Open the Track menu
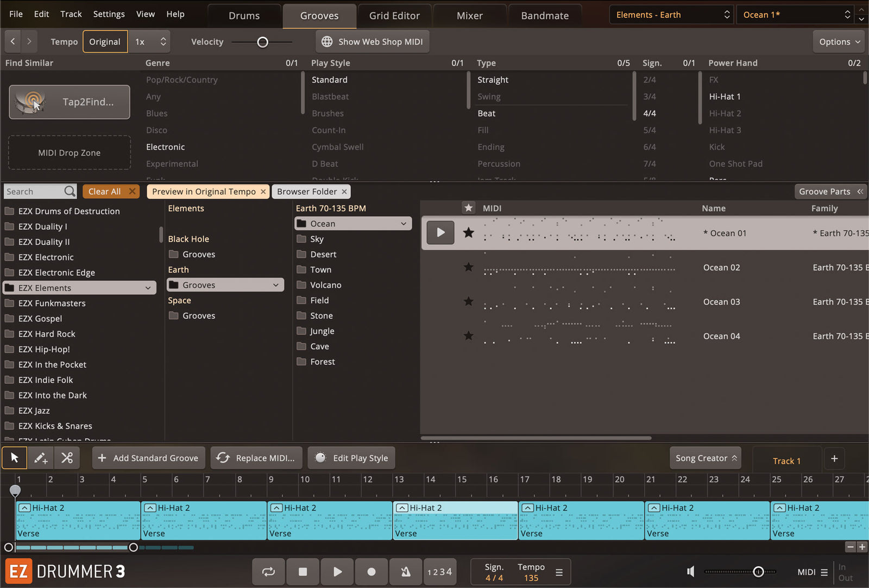Viewport: 869px width, 588px height. (71, 14)
